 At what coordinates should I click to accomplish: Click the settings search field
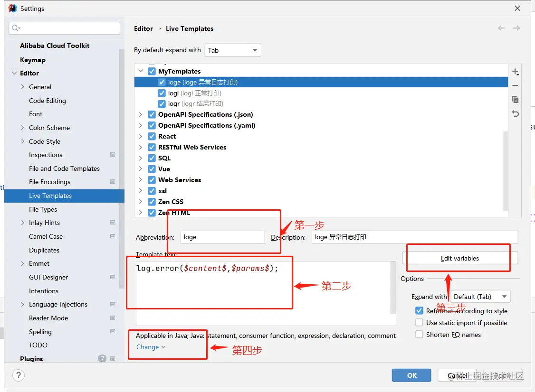coord(65,28)
